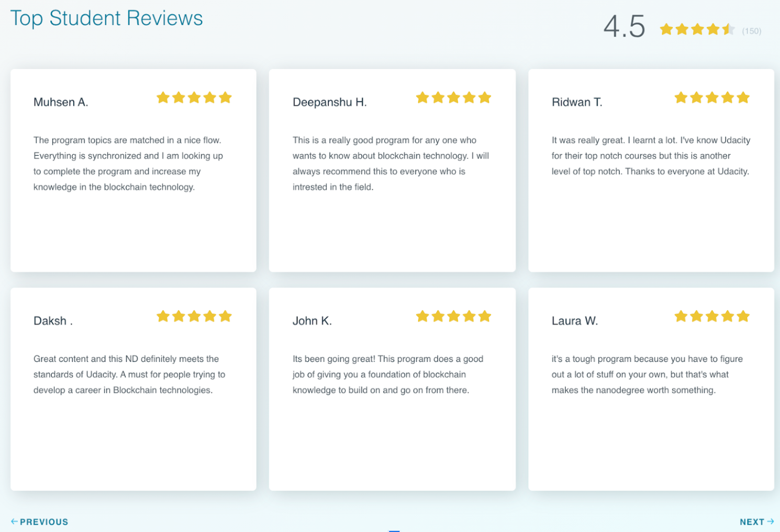Click reviewer name John K.

pos(312,321)
